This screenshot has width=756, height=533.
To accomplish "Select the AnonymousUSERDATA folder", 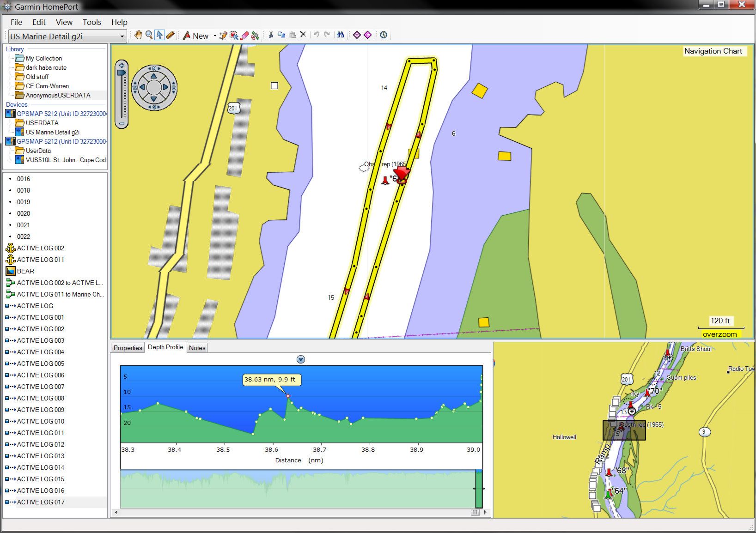I will click(58, 95).
